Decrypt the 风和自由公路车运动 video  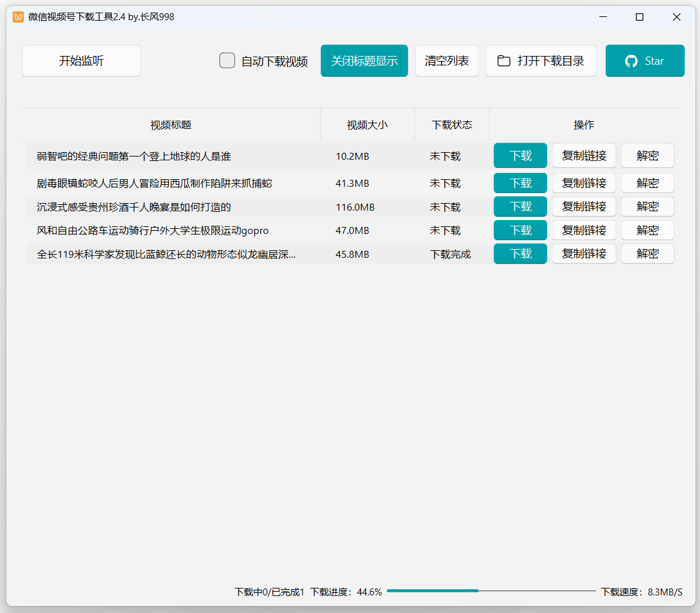[x=648, y=230]
